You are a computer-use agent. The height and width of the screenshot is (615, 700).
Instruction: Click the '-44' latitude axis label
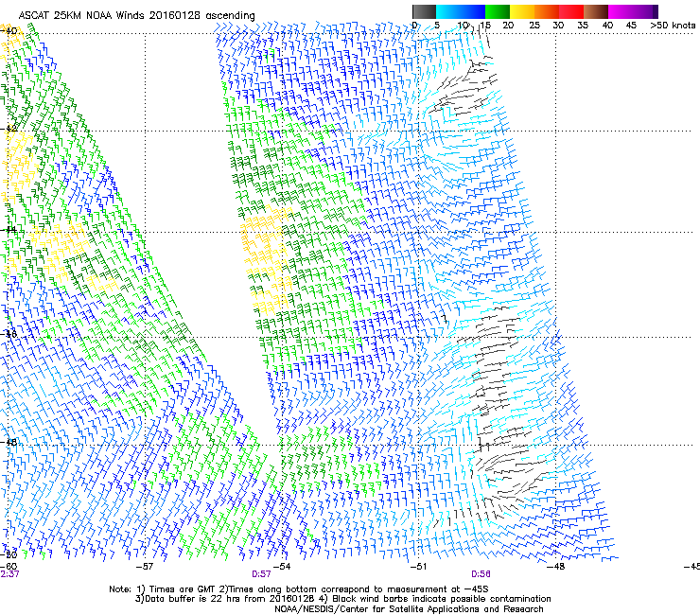pos(9,230)
